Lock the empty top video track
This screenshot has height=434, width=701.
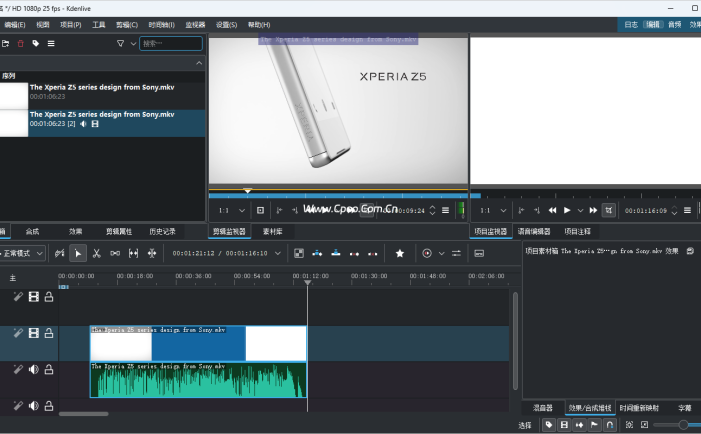[x=49, y=297]
